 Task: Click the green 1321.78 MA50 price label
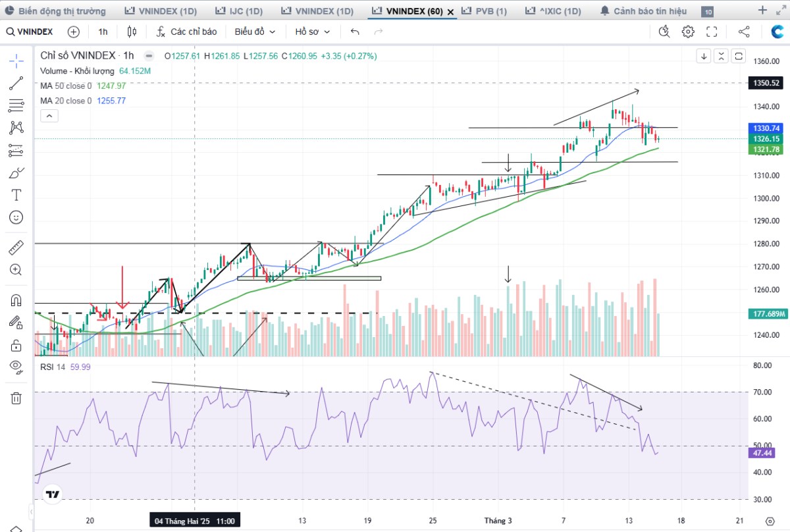tap(766, 149)
